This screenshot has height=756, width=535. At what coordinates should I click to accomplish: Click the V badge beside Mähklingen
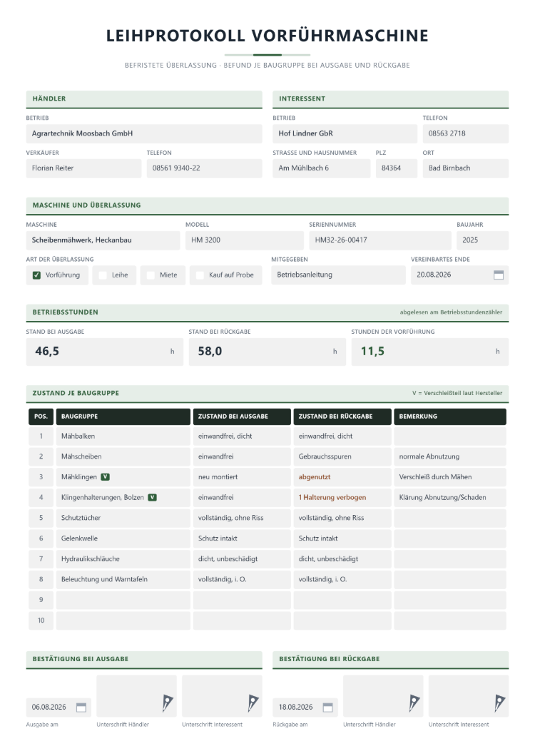105,477
